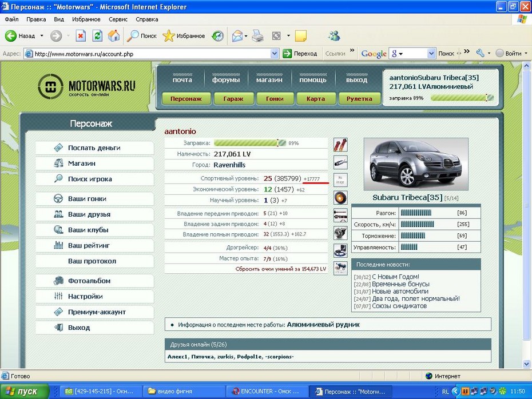Click the page vertical scrollbar down arrow
Screen dimensions: 532x399
click(527, 364)
